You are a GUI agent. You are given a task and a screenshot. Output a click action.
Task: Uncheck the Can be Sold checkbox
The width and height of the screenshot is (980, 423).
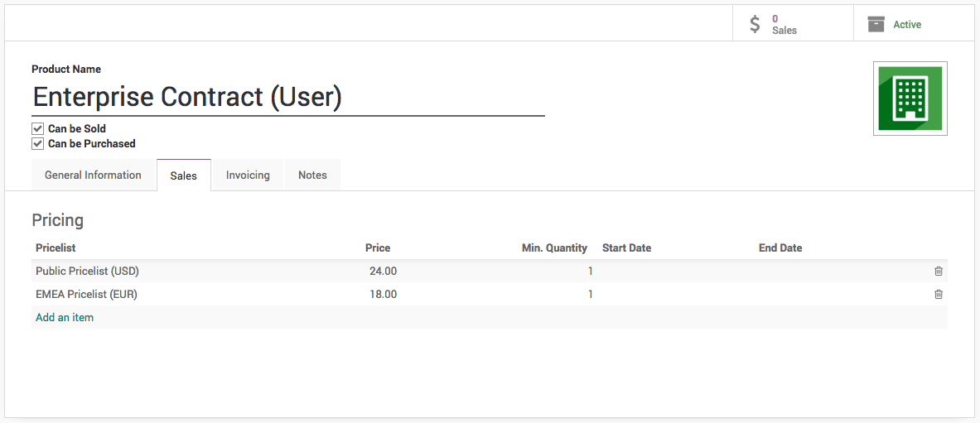tap(37, 129)
